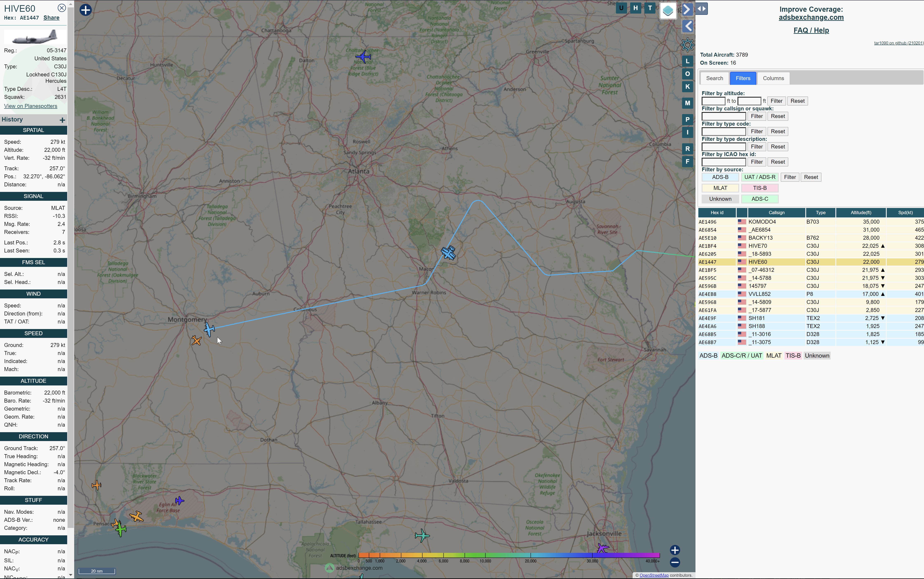This screenshot has height=579, width=924.
Task: Sort table by Spd(kt) column
Action: point(905,213)
